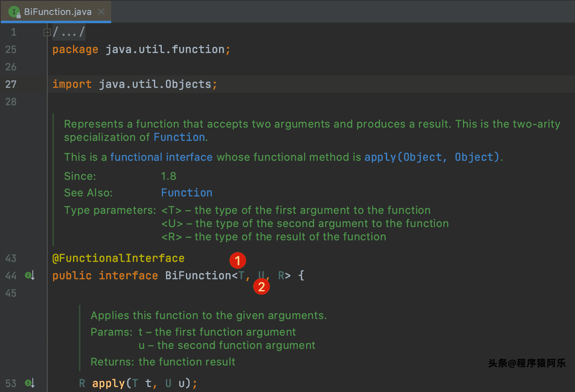
Task: Open the Function link in the specialization sentence
Action: [179, 137]
